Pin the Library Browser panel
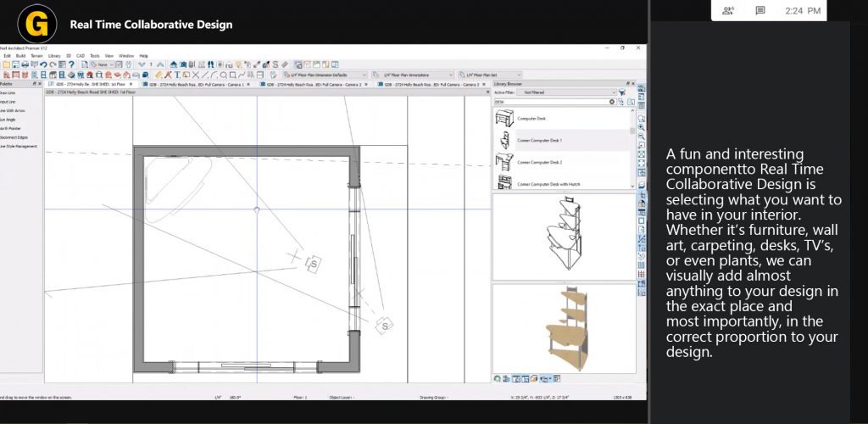Image resolution: width=868 pixels, height=424 pixels. [628, 84]
